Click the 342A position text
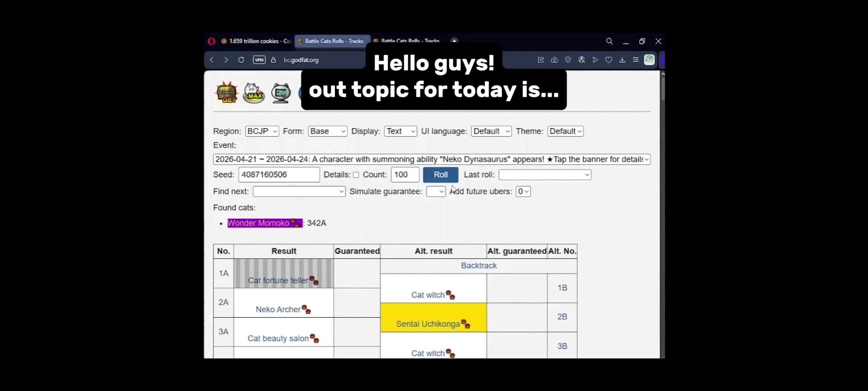Screen dimensions: 868x391 pyautogui.click(x=316, y=223)
